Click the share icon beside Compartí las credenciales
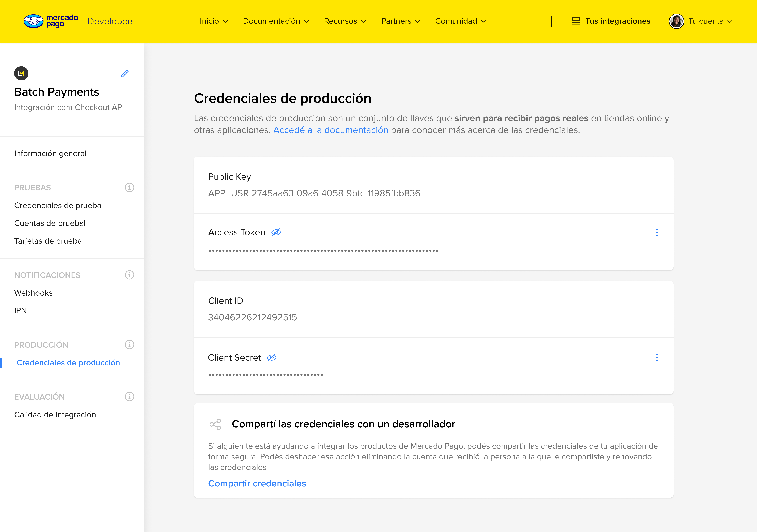Viewport: 757px width, 532px height. tap(215, 424)
